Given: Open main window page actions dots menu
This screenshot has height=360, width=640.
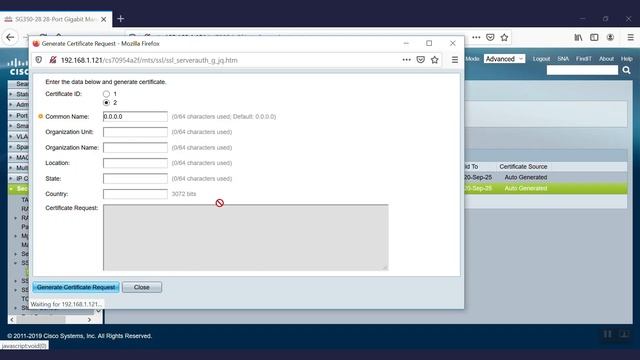Looking at the screenshot, I should coord(476,38).
